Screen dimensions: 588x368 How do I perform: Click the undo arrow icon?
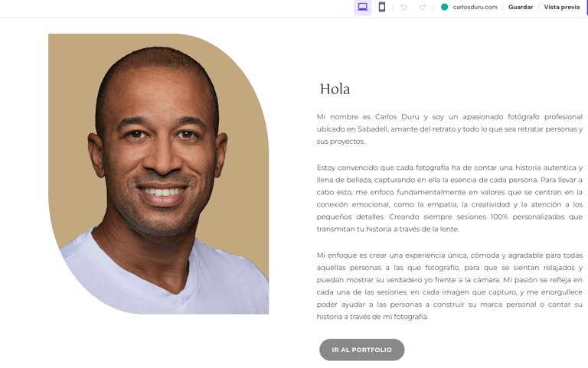pyautogui.click(x=403, y=7)
